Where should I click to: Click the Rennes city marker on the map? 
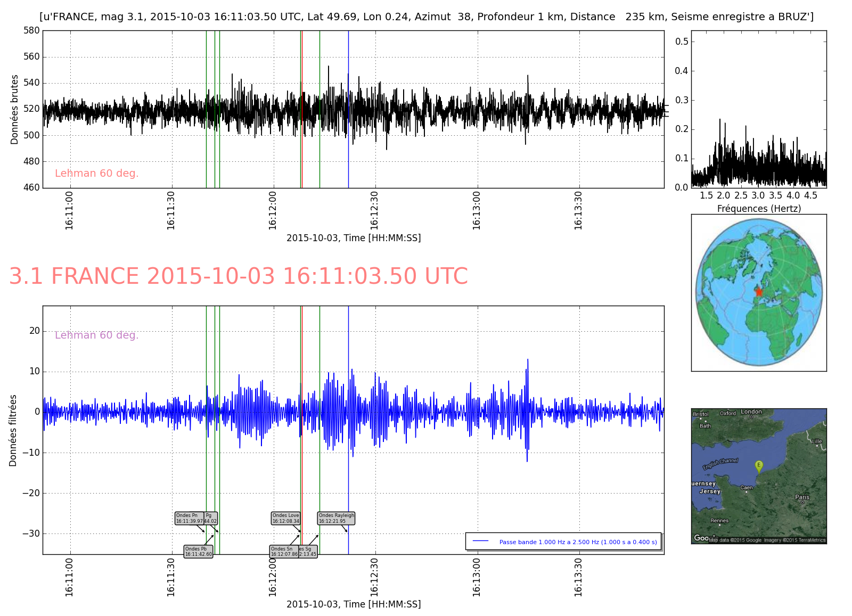click(x=719, y=525)
